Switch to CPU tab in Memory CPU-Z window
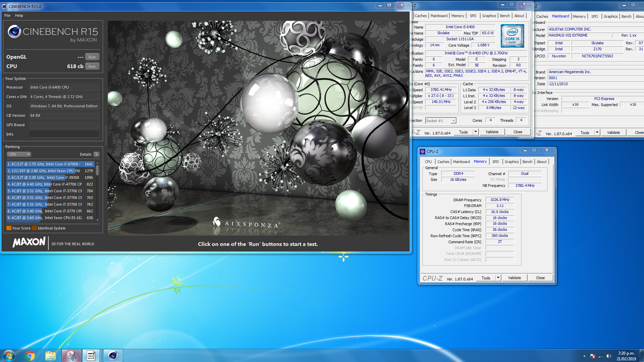This screenshot has width=644, height=362. pos(428,162)
